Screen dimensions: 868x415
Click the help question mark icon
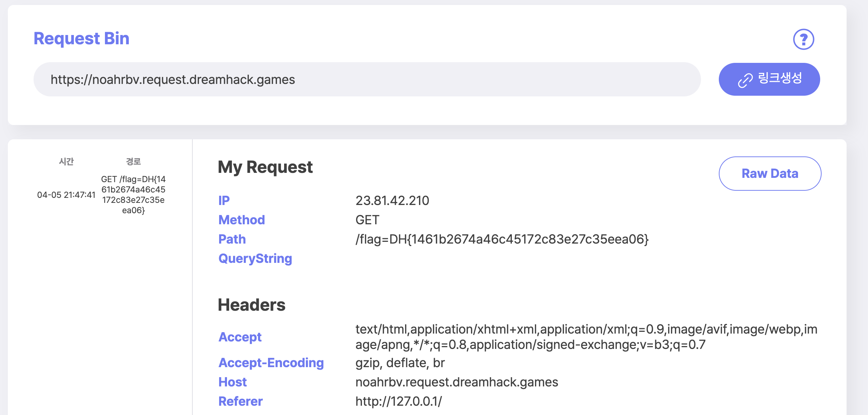tap(803, 39)
